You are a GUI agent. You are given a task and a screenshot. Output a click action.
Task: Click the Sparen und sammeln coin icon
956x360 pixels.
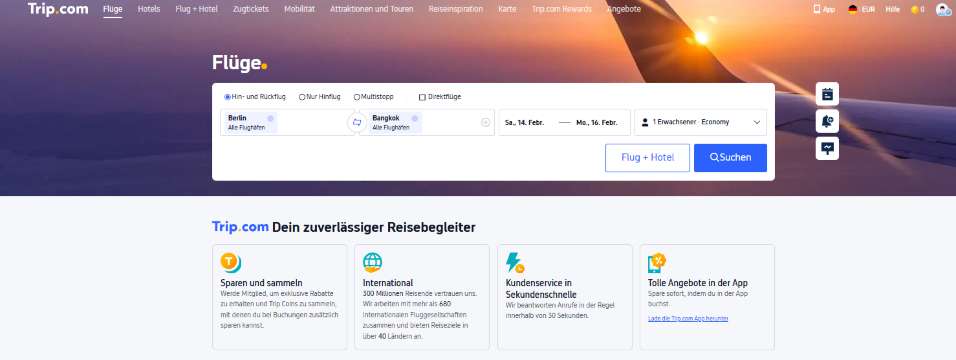point(230,262)
